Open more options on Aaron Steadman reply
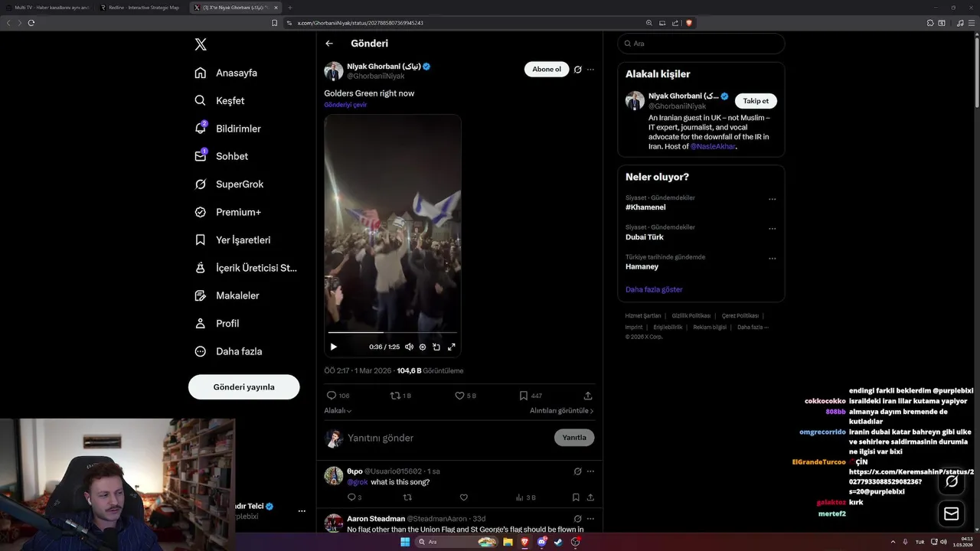Image resolution: width=980 pixels, height=551 pixels. pyautogui.click(x=590, y=519)
